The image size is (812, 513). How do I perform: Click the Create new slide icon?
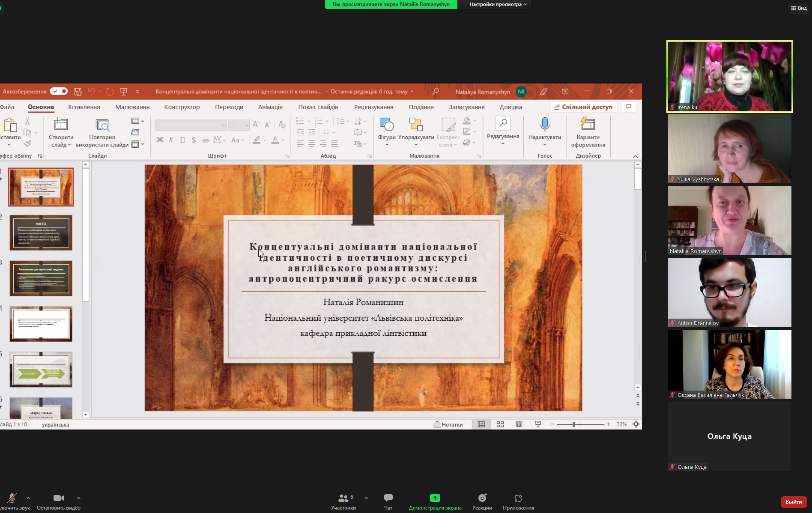(x=61, y=125)
